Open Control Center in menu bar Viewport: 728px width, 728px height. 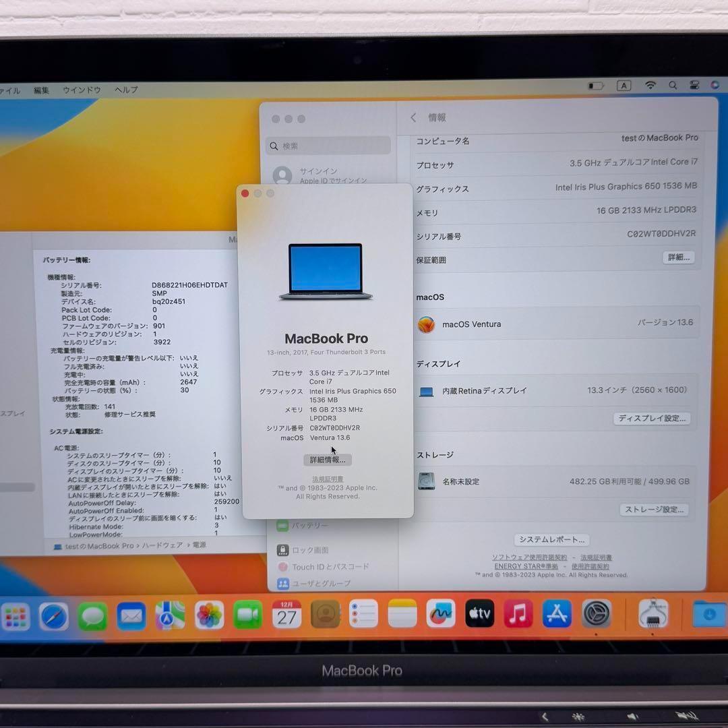694,85
